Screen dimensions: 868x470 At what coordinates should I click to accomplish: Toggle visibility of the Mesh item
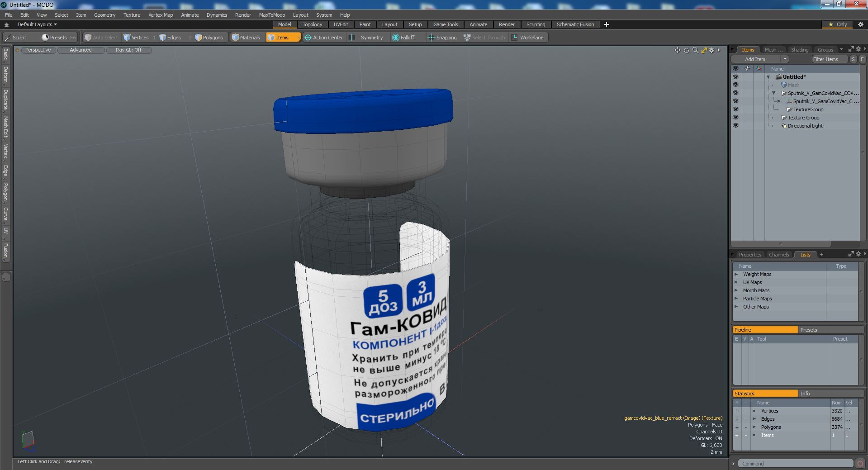[x=735, y=85]
